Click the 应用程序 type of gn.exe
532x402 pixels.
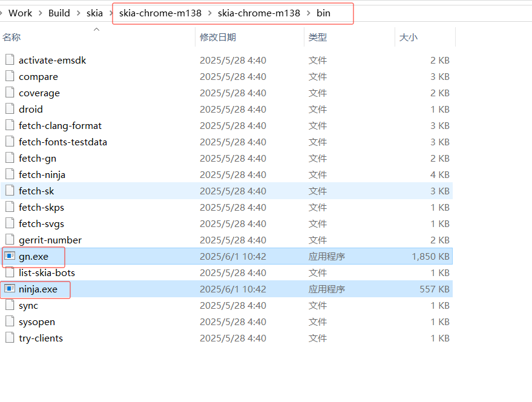[x=327, y=256]
